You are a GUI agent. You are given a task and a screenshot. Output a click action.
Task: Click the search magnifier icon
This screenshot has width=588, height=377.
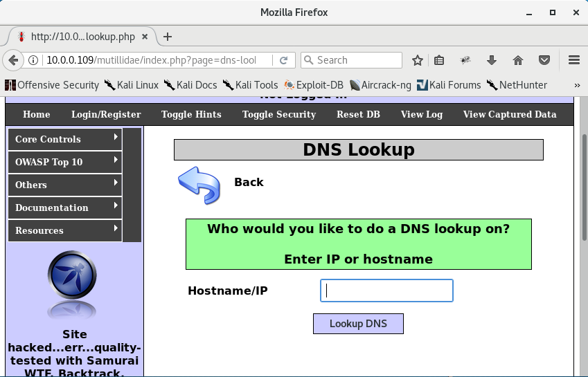click(308, 60)
